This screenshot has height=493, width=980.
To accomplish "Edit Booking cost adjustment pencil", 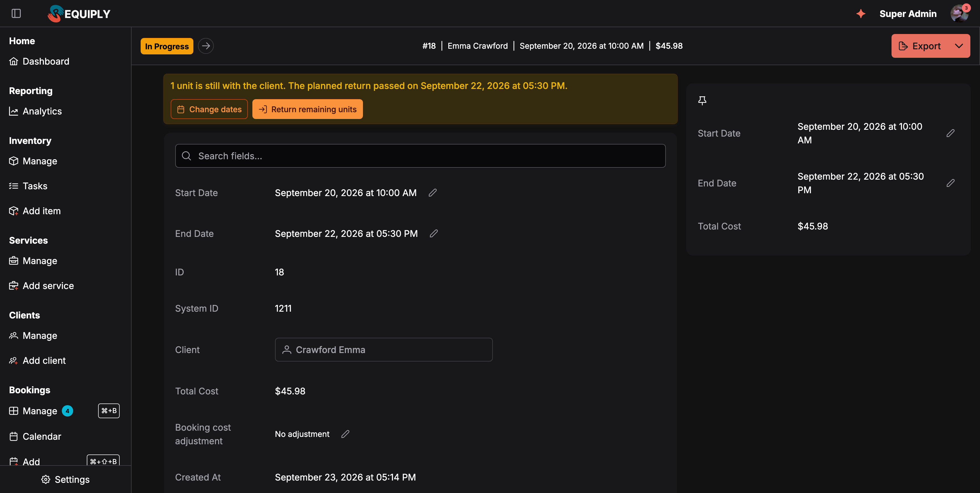I will (x=345, y=434).
